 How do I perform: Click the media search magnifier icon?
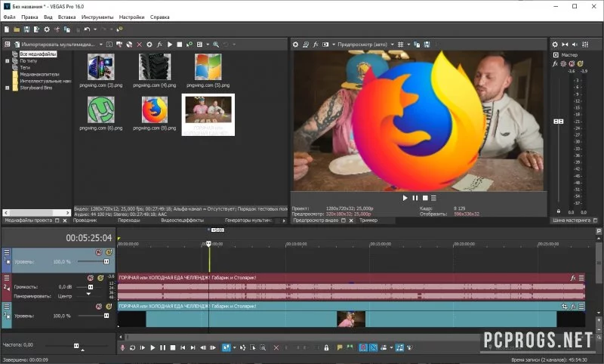tap(216, 45)
